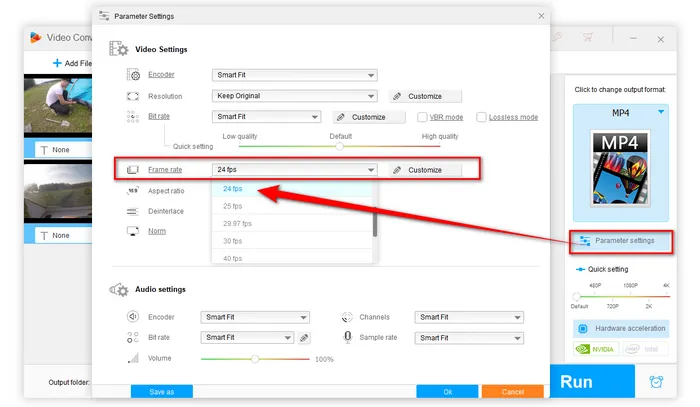Click the frame rate list scrollbar

tap(375, 213)
